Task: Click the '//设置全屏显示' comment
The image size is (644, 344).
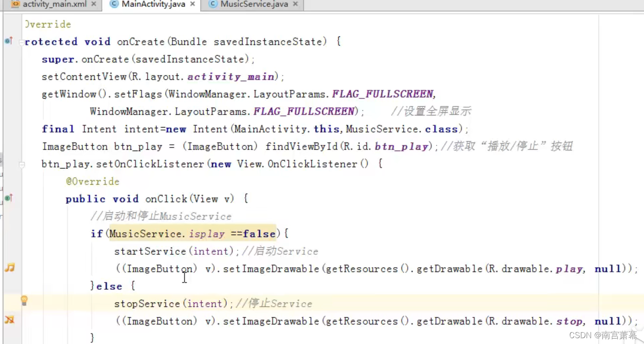Action: click(x=431, y=112)
